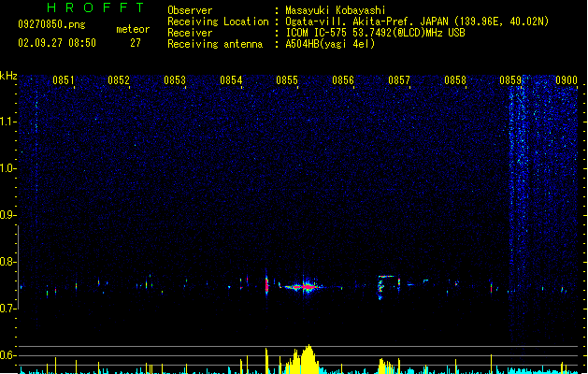The height and width of the screenshot is (374, 588).
Task: Click the 0851 time marker
Action: (x=64, y=80)
